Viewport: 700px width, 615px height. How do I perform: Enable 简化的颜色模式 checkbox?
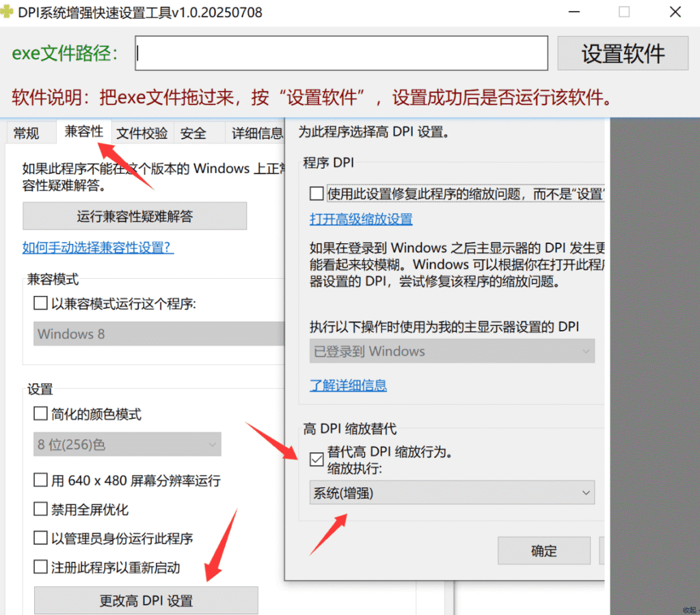click(x=40, y=413)
